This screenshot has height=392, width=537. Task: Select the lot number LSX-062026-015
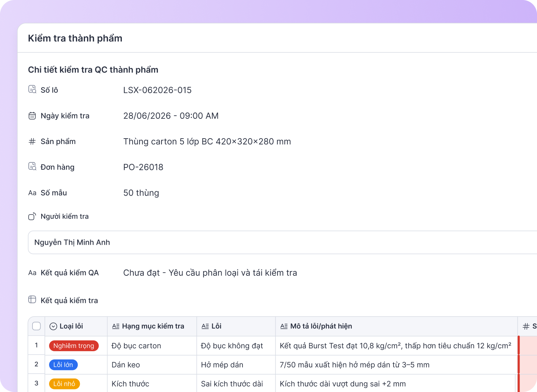tap(158, 90)
